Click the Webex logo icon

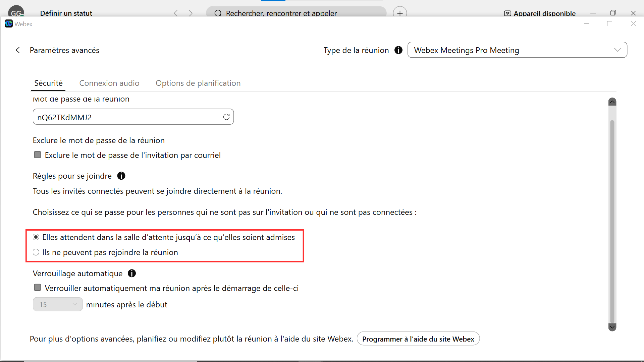pos(9,24)
